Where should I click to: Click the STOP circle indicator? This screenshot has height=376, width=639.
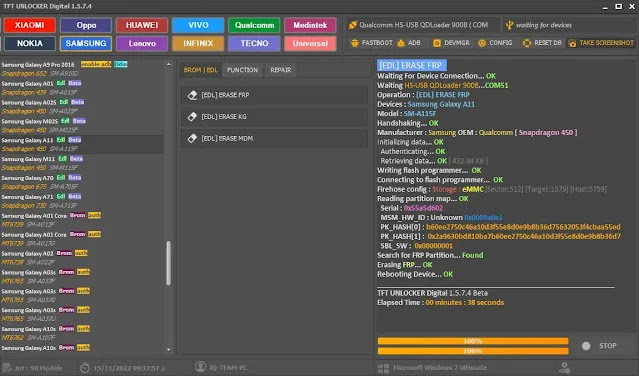(x=586, y=346)
